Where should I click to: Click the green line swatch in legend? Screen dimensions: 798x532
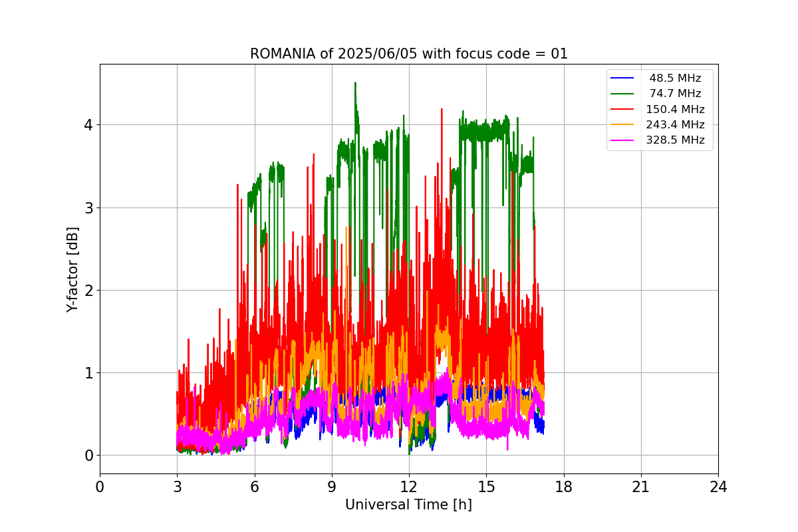click(x=622, y=94)
